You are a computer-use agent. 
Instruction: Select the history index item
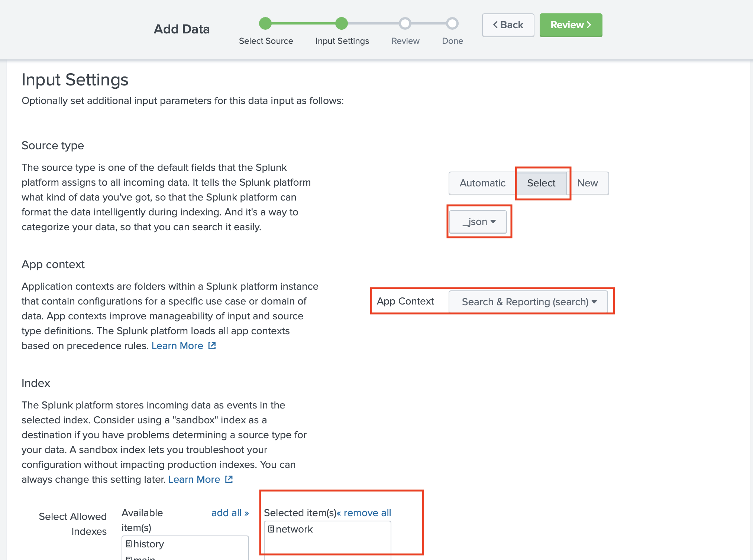[x=148, y=544]
